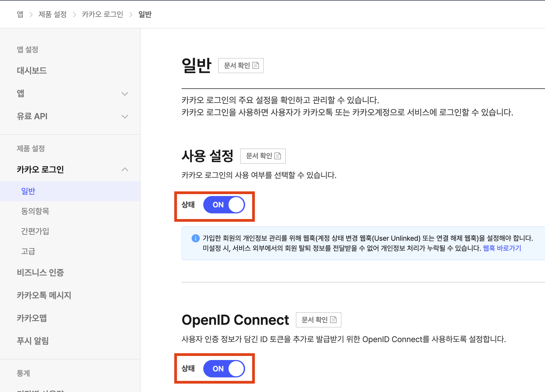Collapse the 카카오 로그인 sidebar menu
The image size is (545, 392).
[x=125, y=169]
